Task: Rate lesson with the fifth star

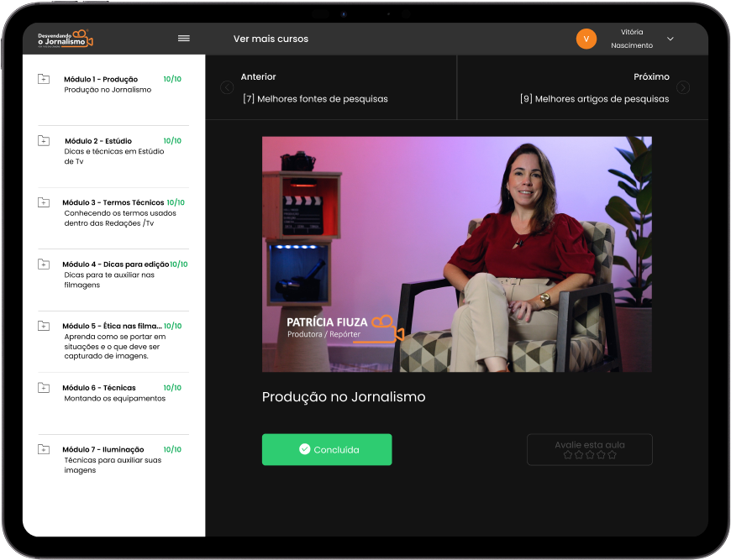Action: (612, 454)
